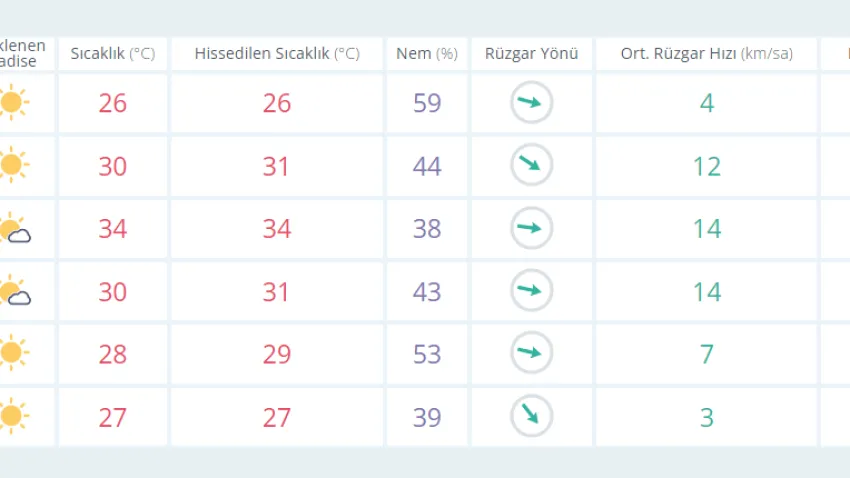Click the sunny icon in the 28° row
This screenshot has height=478, width=850.
pos(12,353)
